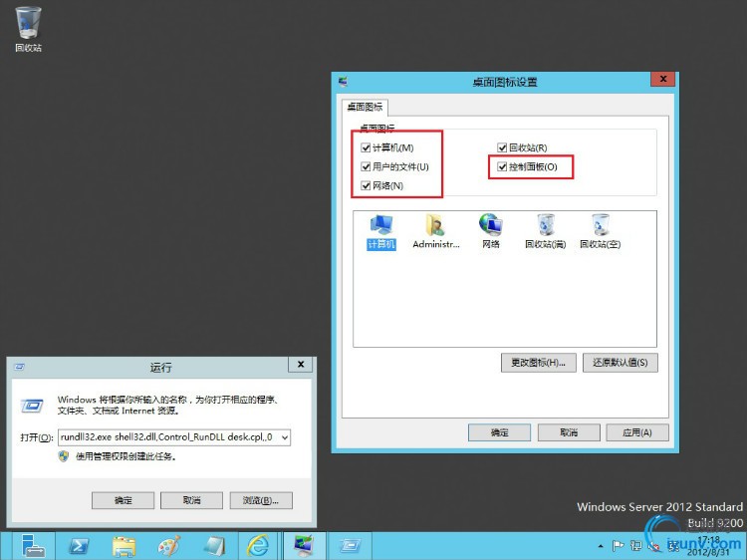Click the 运行 dialog title bar icon

20,367
